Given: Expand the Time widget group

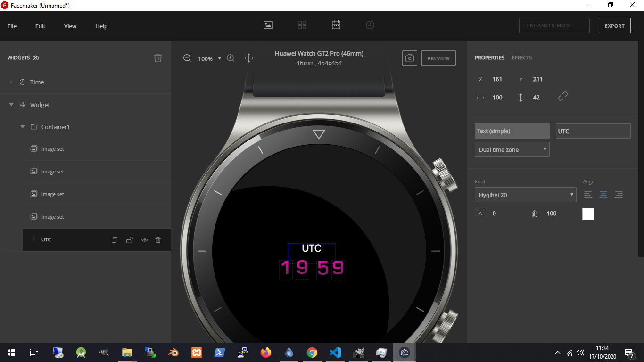Looking at the screenshot, I should tap(11, 82).
